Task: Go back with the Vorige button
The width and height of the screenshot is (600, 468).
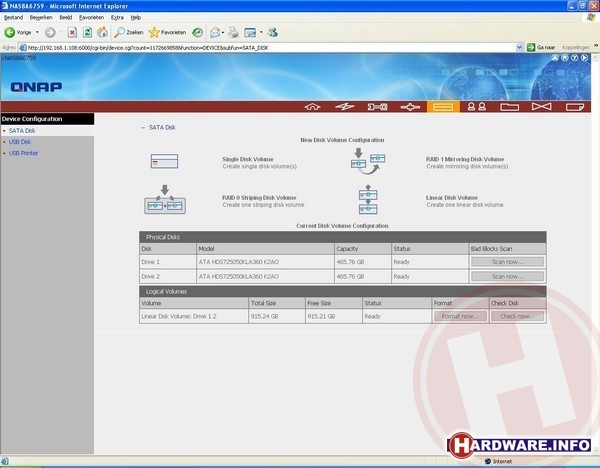Action: click(18, 33)
